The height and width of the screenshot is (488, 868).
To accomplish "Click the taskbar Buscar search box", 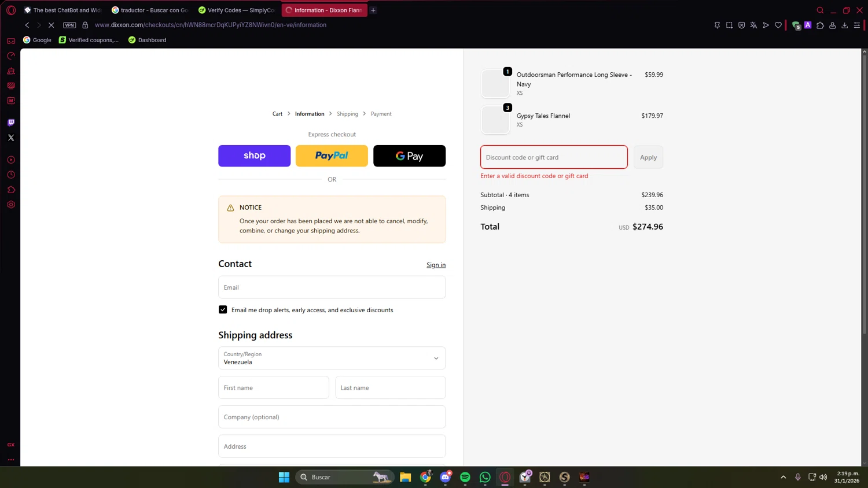I will click(x=345, y=477).
